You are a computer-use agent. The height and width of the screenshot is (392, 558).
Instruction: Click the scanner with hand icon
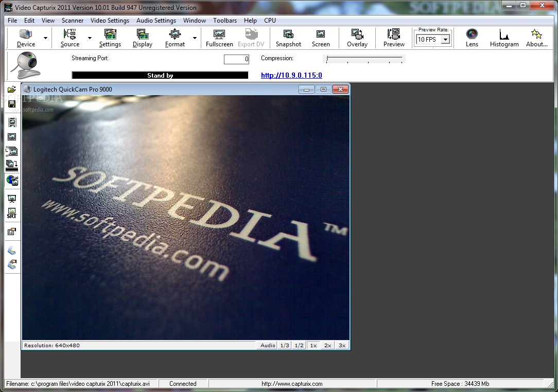pos(12,264)
